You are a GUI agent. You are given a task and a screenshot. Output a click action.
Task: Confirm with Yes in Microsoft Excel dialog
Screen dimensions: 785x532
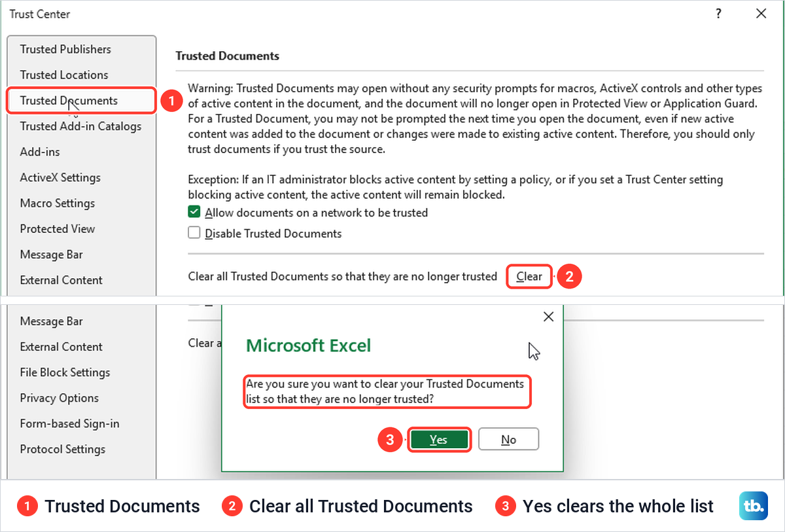point(439,440)
